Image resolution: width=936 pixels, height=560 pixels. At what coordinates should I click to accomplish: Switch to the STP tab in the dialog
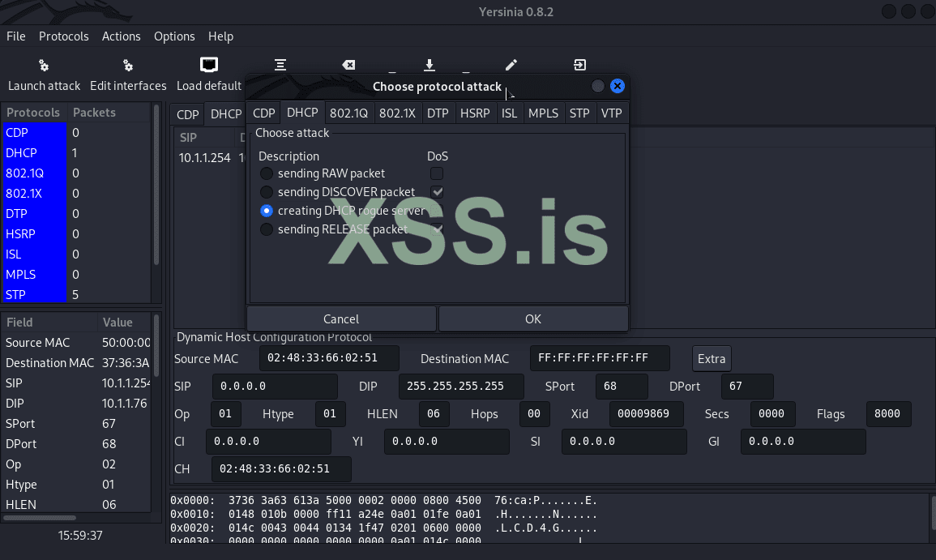click(579, 113)
